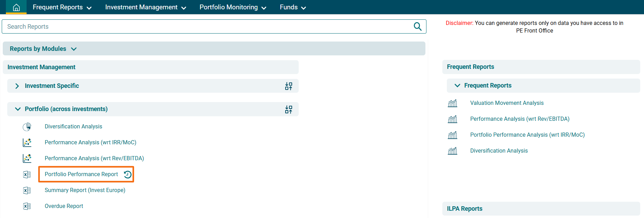
Task: Click the Diversification Analysis pie chart icon
Action: click(x=27, y=127)
